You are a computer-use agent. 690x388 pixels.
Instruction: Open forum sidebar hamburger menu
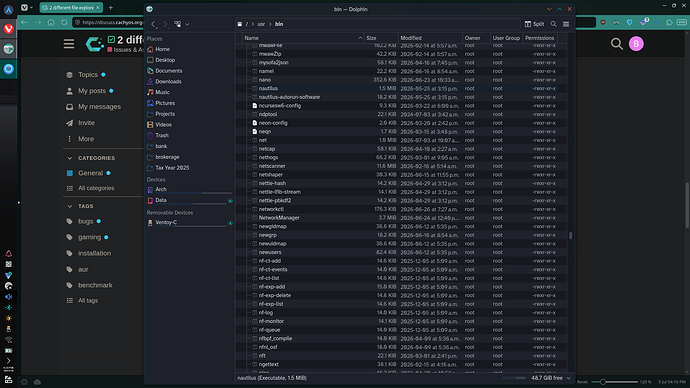[69, 44]
